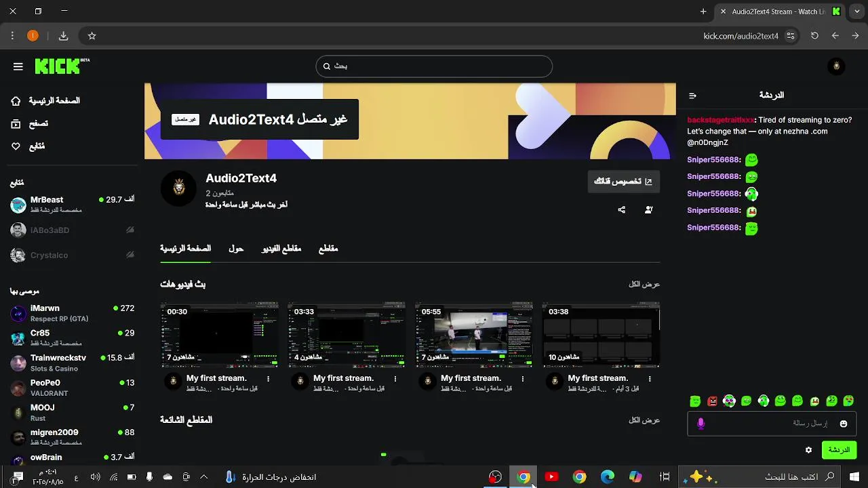Viewport: 868px width, 488px height.
Task: Click عرض الكل for the stream videos section
Action: point(644,285)
